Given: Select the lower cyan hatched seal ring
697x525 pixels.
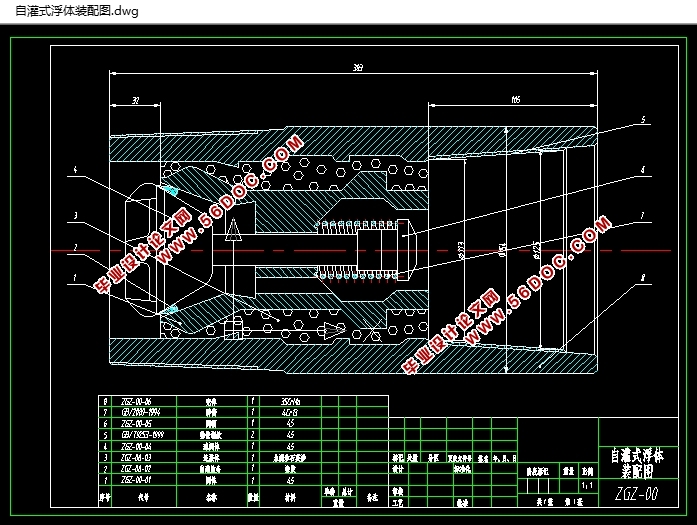Looking at the screenshot, I should 171,310.
